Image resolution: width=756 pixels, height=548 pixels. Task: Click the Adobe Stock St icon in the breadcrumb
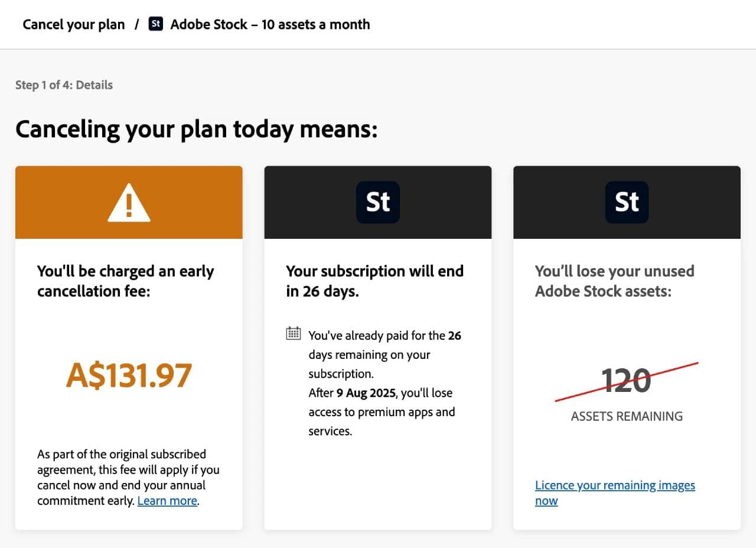[x=155, y=24]
